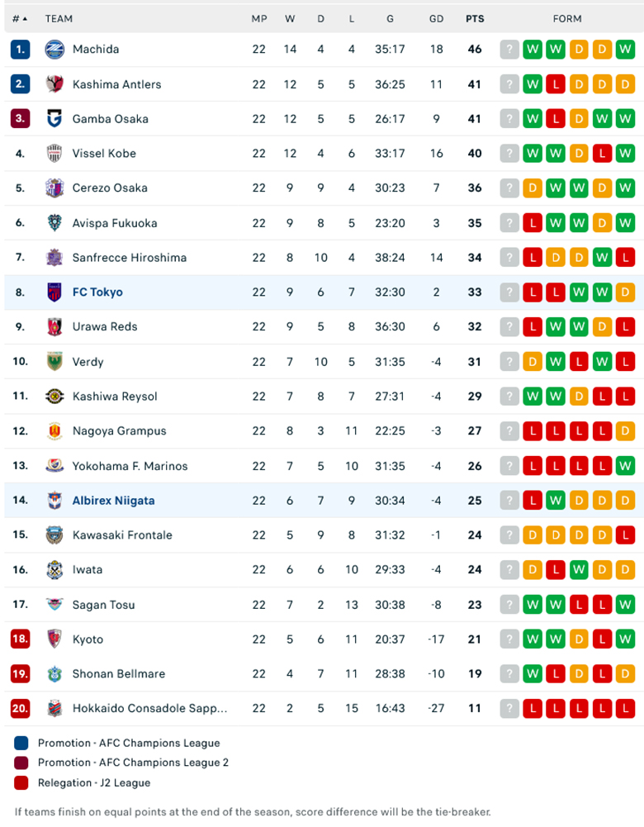Click the Vissel Kobe team logo

pos(54,154)
